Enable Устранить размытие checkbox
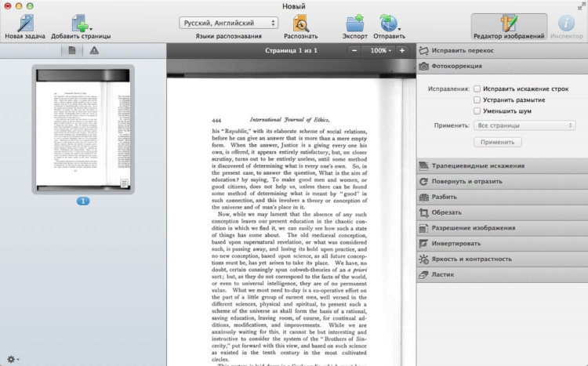The image size is (588, 366). click(x=477, y=100)
